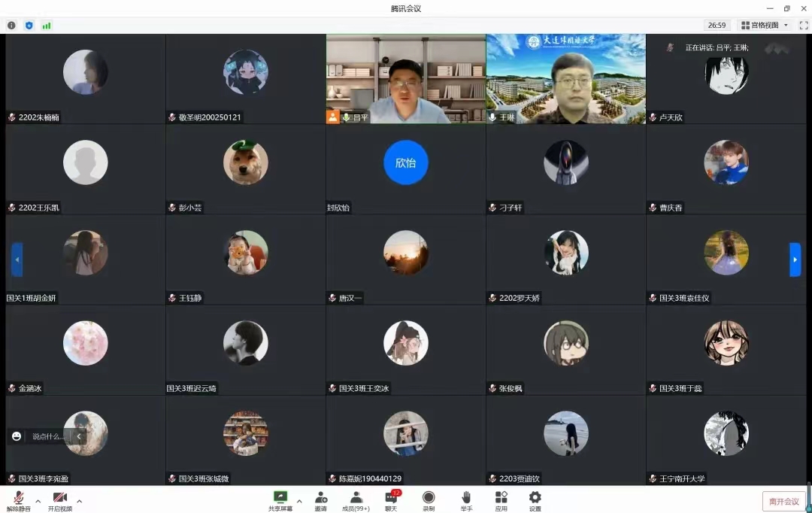Turn on camera with 开启视频
Screen dimensions: 812x513
pyautogui.click(x=60, y=499)
